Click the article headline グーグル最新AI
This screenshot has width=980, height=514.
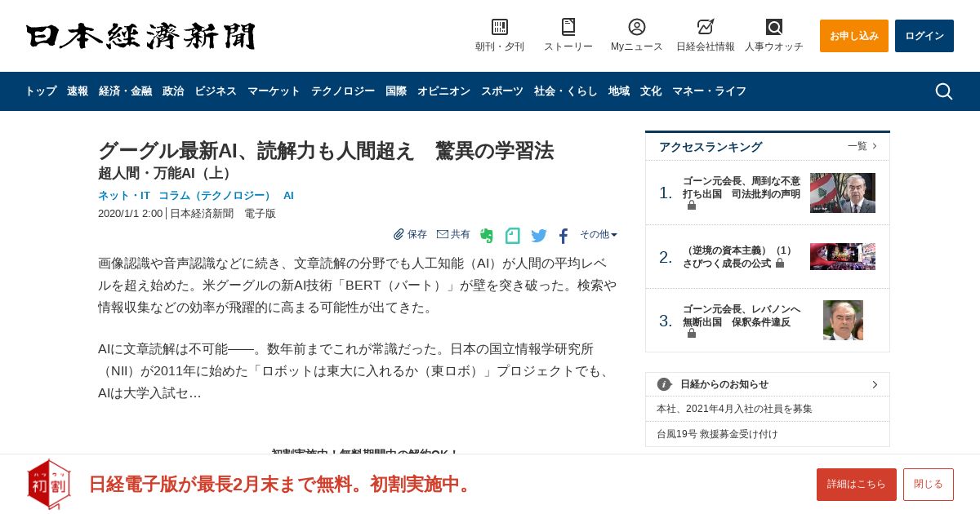point(326,151)
